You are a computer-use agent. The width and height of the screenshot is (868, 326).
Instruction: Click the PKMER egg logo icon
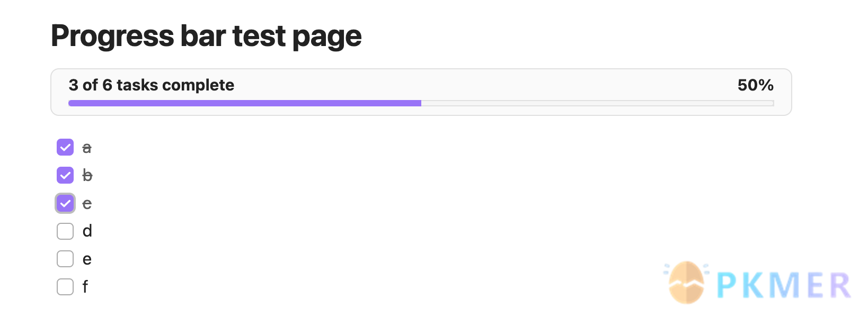coord(686,283)
